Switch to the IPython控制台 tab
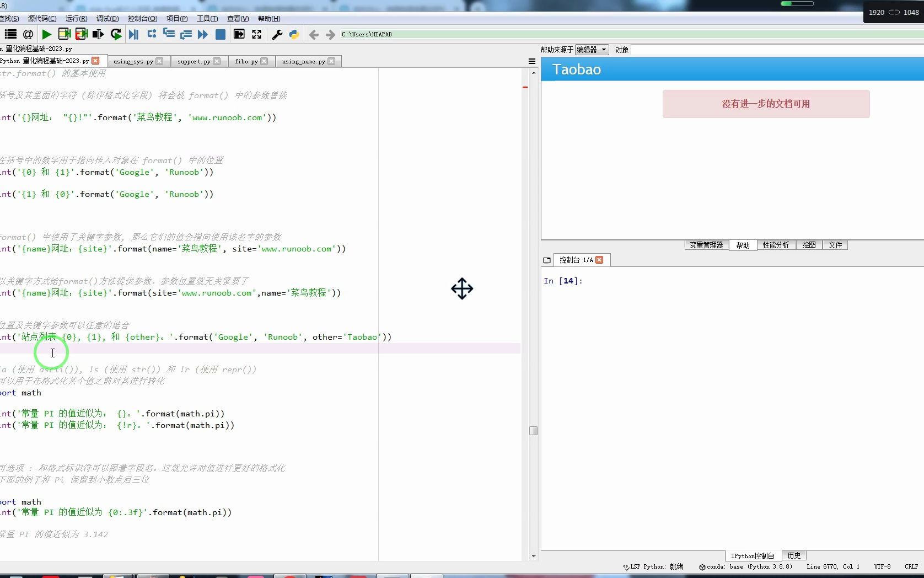 click(x=753, y=555)
